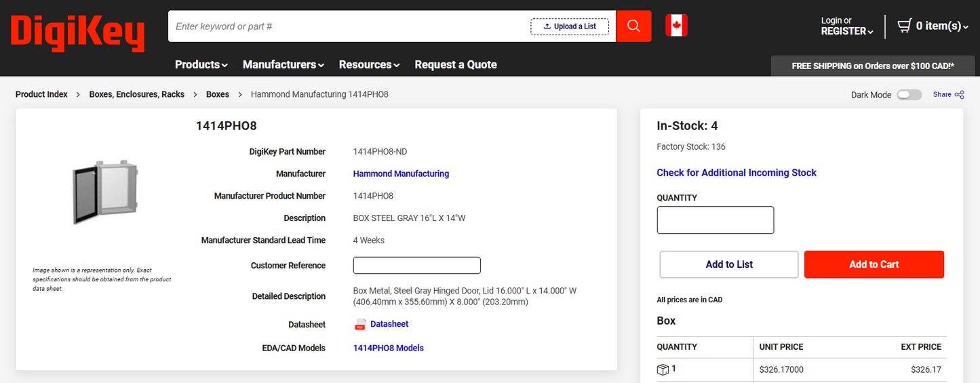Click the red search magnifier button

(x=633, y=26)
